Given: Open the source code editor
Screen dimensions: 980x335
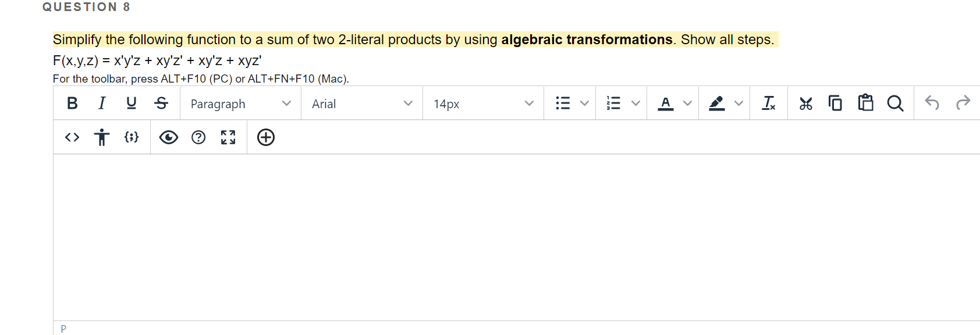Looking at the screenshot, I should (x=72, y=137).
